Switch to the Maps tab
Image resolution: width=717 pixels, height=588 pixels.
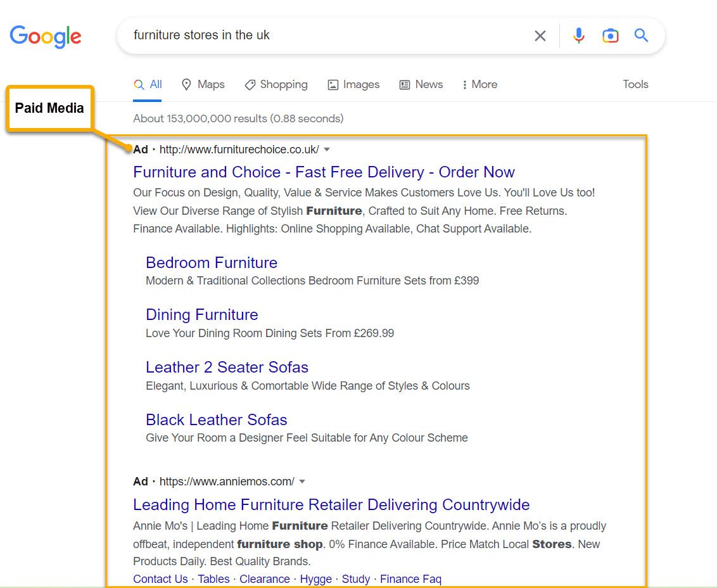(203, 85)
